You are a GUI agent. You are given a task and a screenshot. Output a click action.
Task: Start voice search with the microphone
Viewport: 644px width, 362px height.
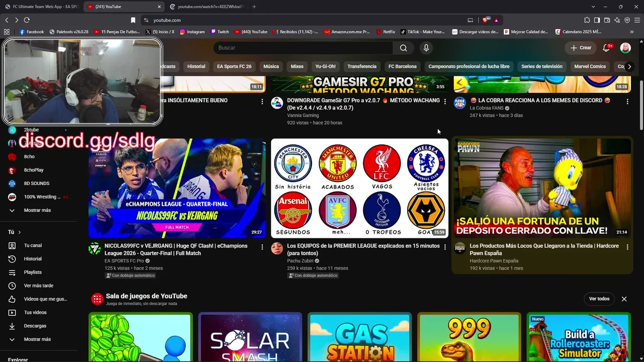point(426,48)
